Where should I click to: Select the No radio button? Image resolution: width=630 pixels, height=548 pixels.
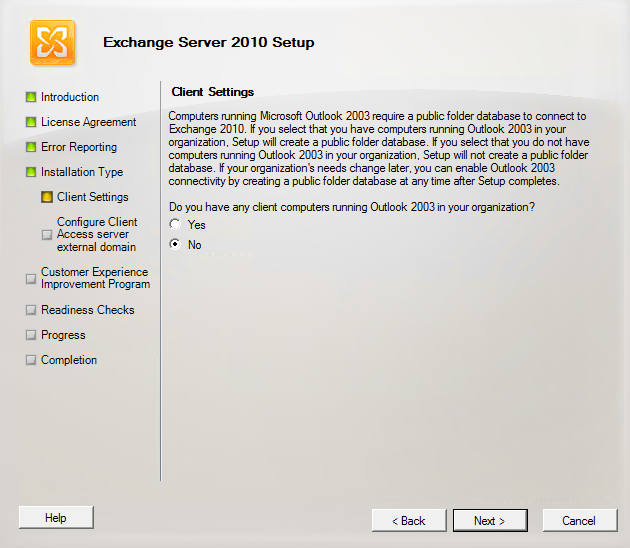click(175, 244)
